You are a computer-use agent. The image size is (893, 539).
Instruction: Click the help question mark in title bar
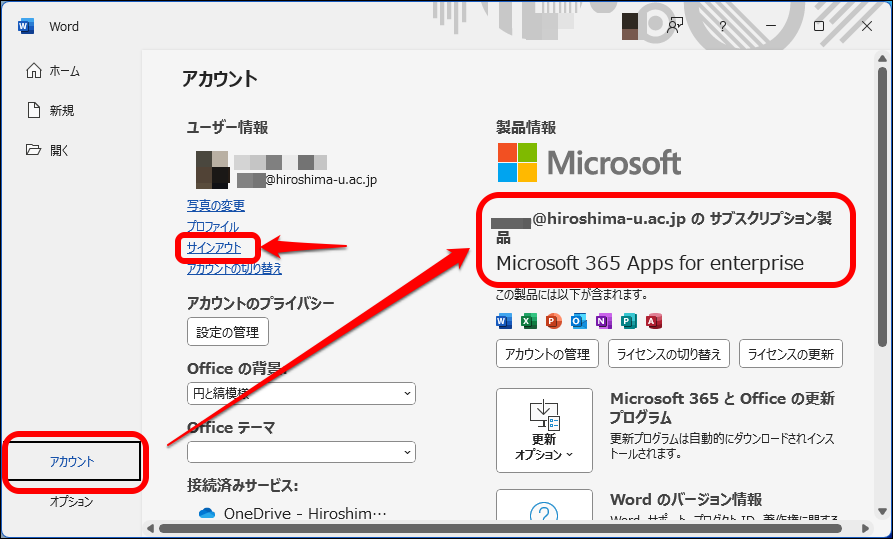coord(722,26)
